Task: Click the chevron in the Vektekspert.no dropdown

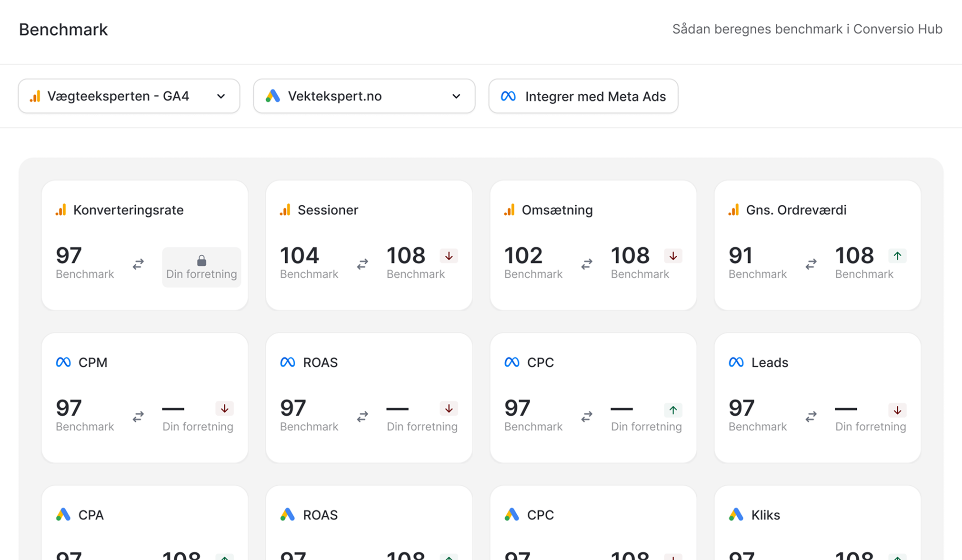Action: (456, 96)
